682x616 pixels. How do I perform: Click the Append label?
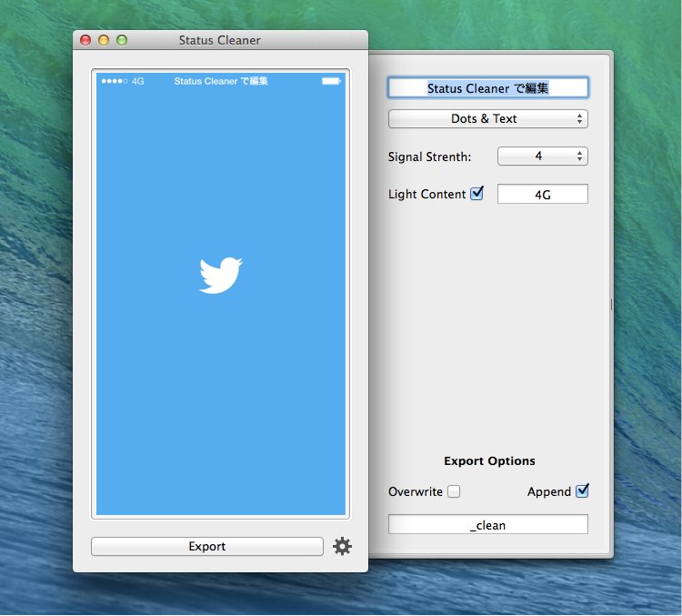point(549,492)
